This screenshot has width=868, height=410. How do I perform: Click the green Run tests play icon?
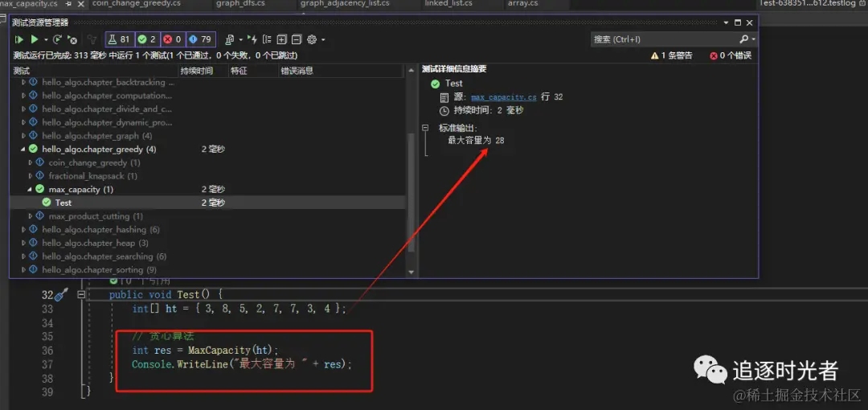pyautogui.click(x=35, y=39)
